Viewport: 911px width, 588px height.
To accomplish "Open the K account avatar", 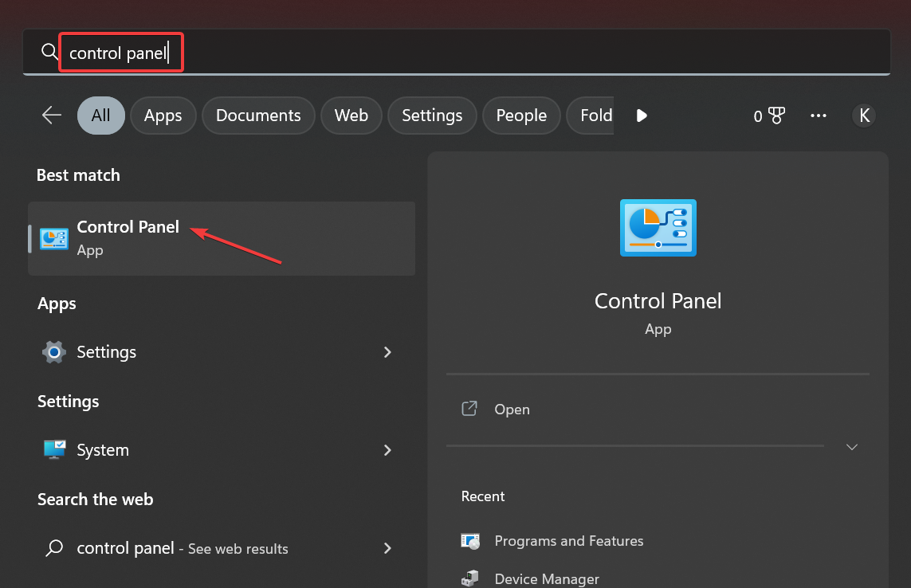I will pos(864,115).
